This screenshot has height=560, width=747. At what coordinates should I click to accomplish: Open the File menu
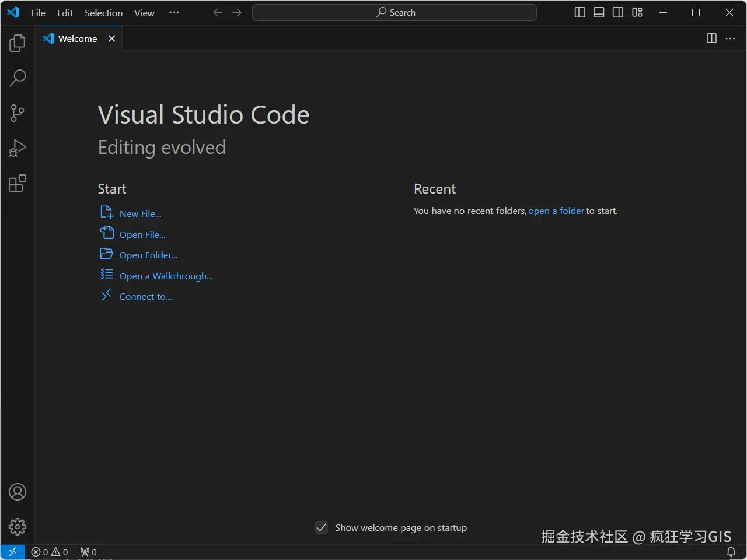(x=38, y=13)
